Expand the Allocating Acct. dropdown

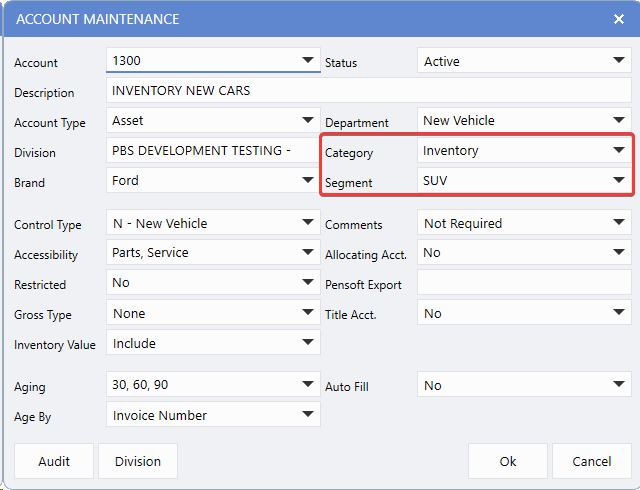(x=619, y=253)
